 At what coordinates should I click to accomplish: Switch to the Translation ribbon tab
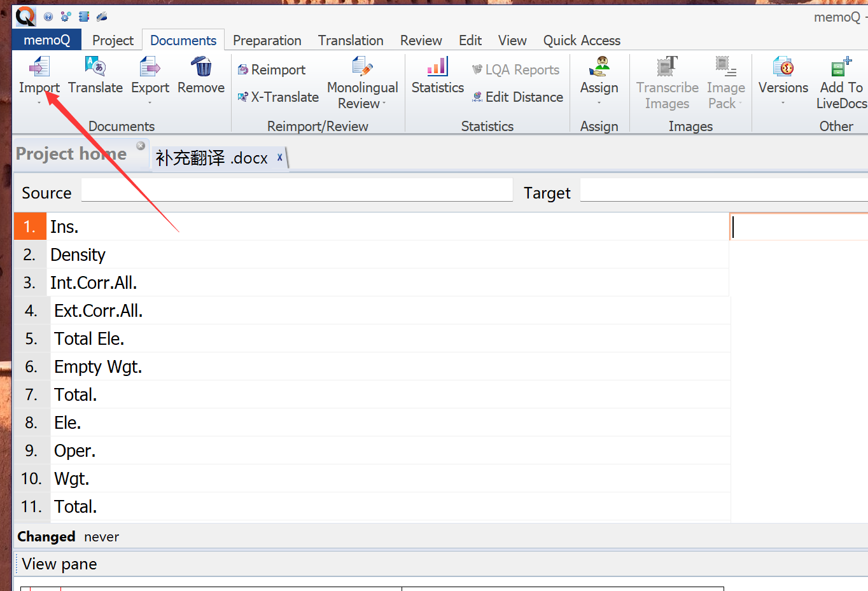pyautogui.click(x=351, y=41)
